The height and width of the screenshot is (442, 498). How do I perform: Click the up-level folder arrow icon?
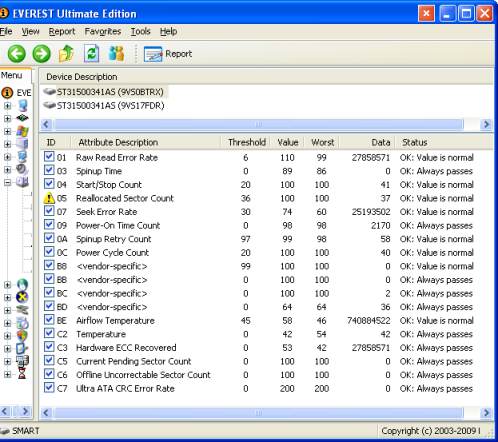[x=66, y=53]
